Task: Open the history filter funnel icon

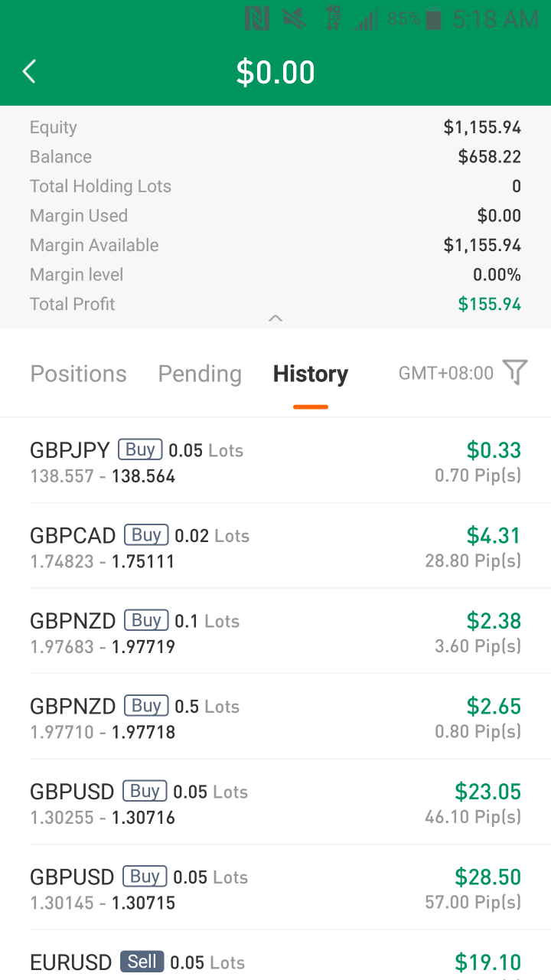Action: click(x=515, y=373)
